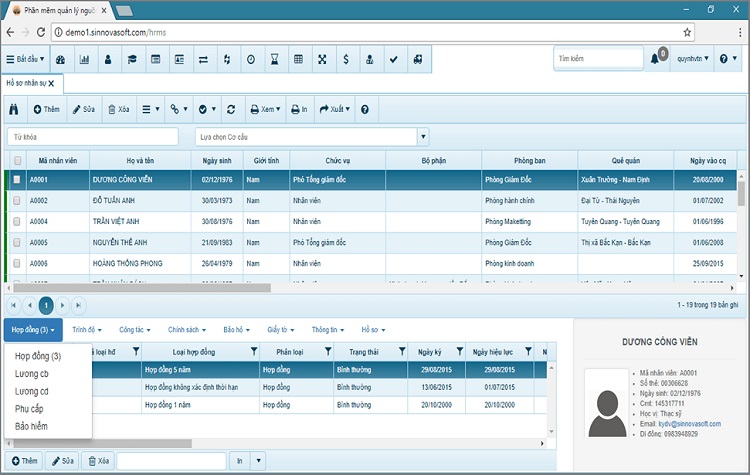Expand the 'Lựa chọn Cơ cấu' dropdown arrow
The image size is (750, 475).
[422, 136]
